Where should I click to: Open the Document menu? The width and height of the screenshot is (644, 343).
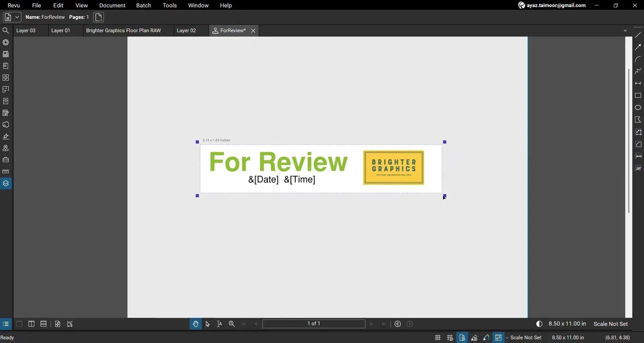112,5
